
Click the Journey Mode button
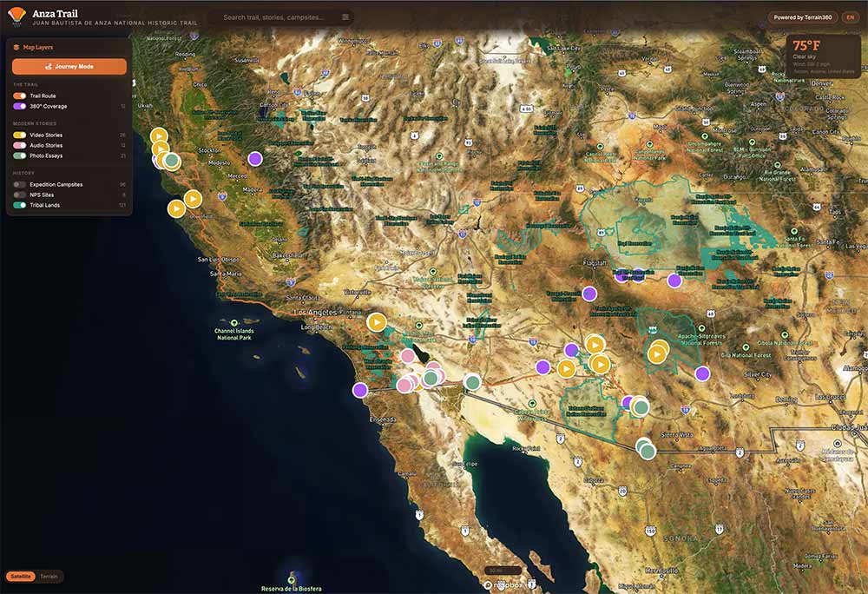tap(69, 66)
